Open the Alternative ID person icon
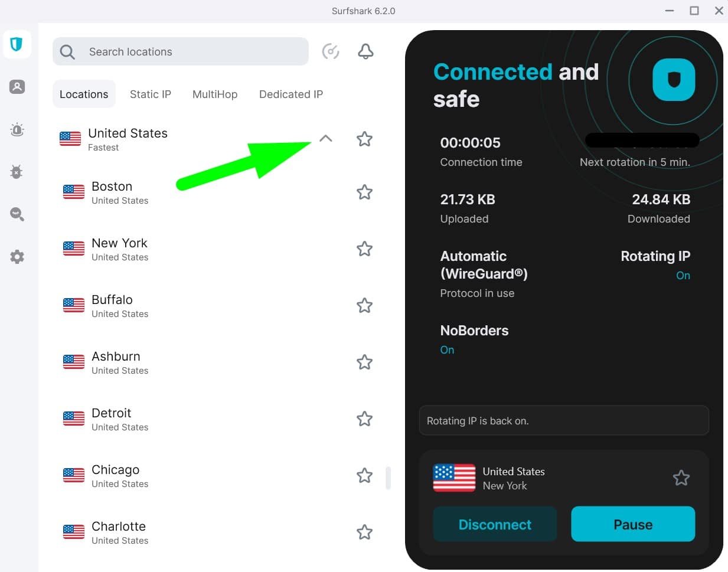The width and height of the screenshot is (728, 572). [x=17, y=87]
